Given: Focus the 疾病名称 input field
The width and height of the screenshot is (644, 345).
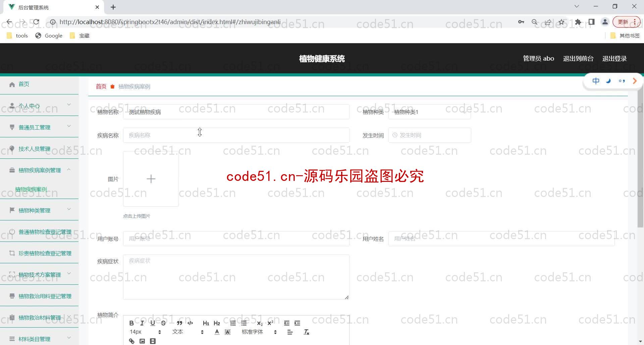Looking at the screenshot, I should pos(236,135).
